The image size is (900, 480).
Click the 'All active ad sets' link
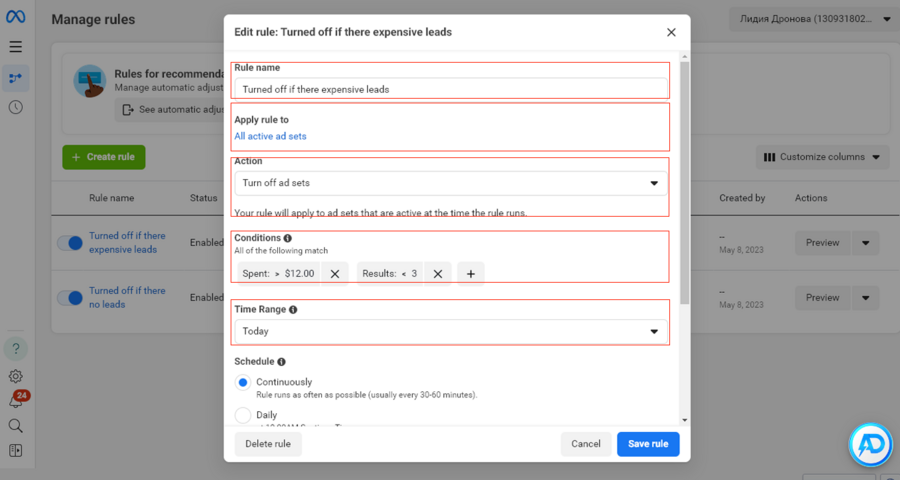[x=270, y=136]
